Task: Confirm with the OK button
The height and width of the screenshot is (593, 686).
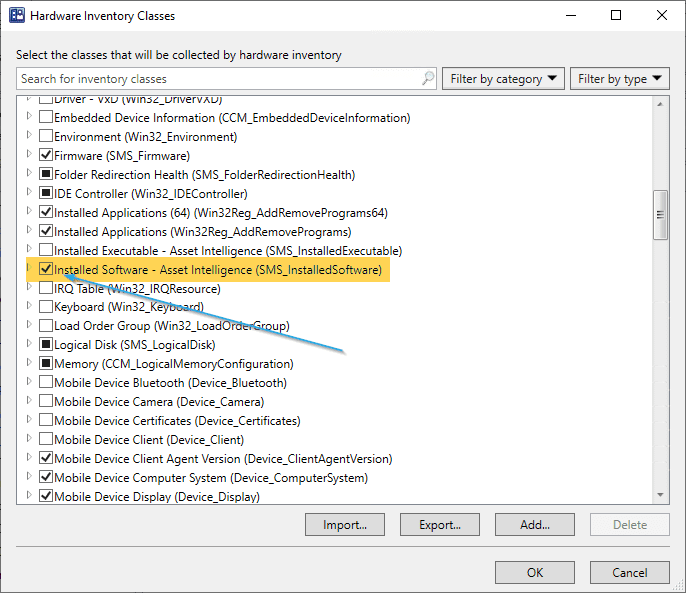Action: (x=535, y=572)
